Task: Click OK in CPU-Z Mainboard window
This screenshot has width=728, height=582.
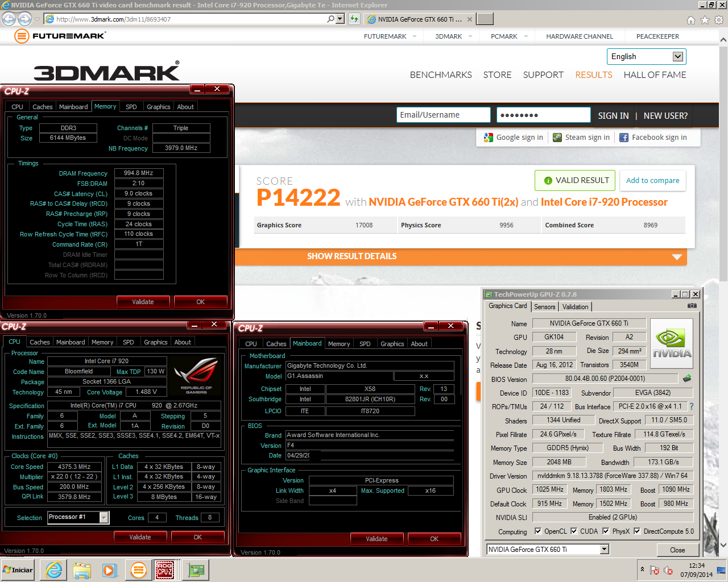Action: click(x=434, y=539)
